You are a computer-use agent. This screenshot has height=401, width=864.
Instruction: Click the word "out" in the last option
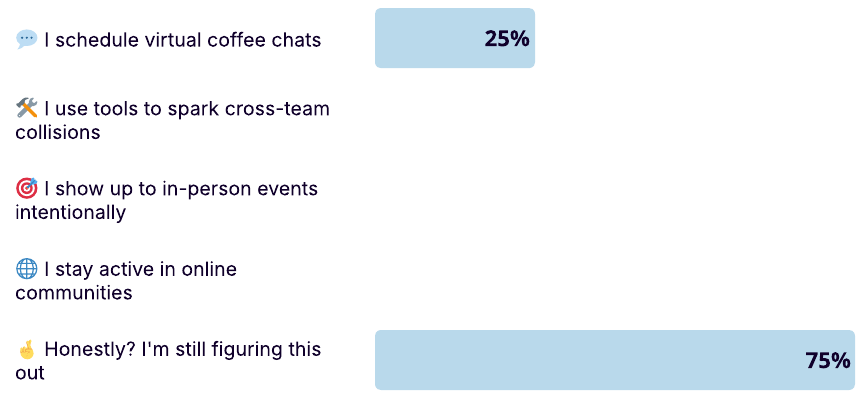point(30,373)
